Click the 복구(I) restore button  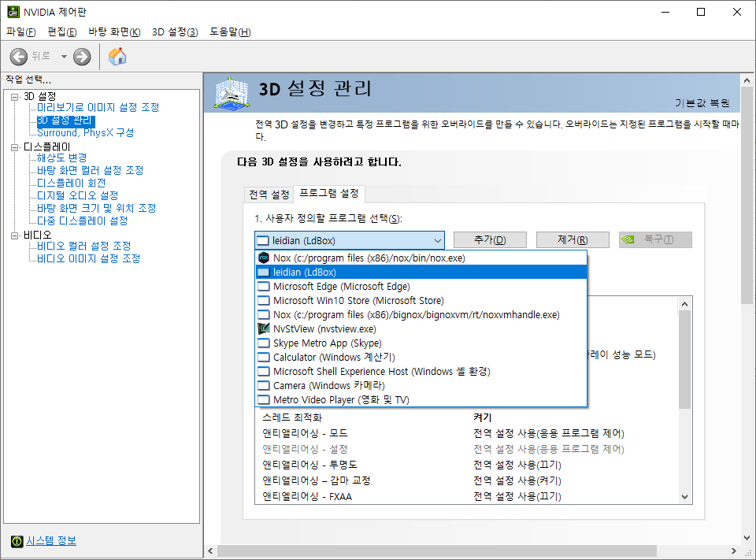[655, 239]
